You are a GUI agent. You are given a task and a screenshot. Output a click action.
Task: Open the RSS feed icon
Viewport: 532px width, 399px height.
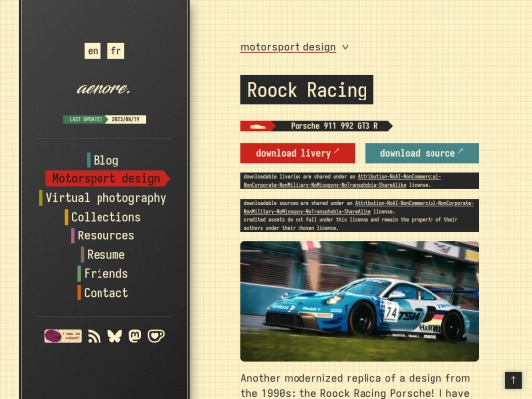[95, 336]
